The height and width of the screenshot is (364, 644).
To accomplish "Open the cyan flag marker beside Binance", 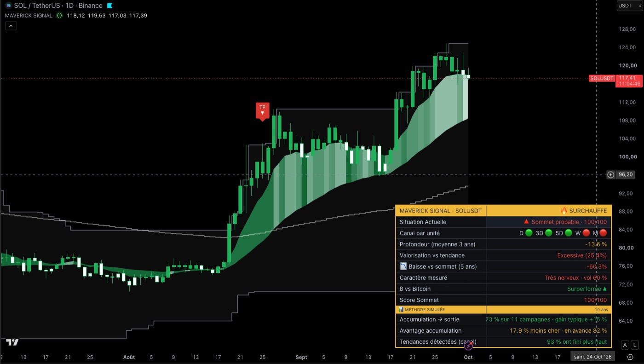I will (109, 6).
